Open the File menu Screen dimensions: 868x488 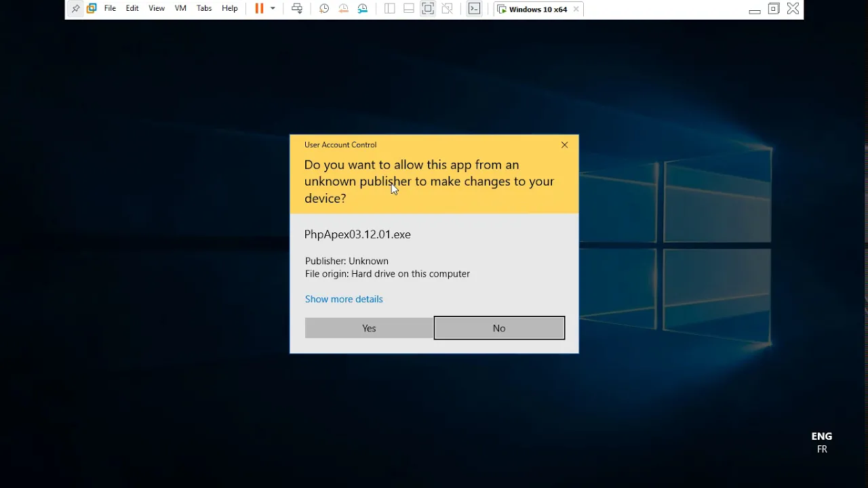point(110,9)
